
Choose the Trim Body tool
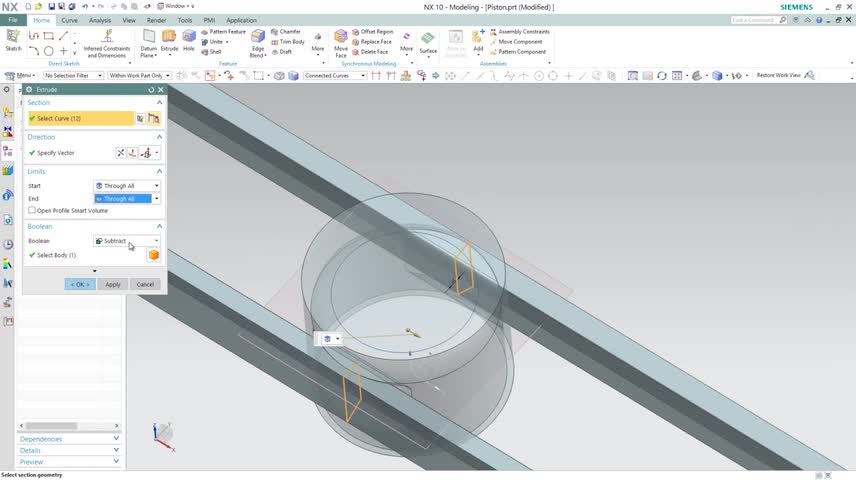coord(288,42)
